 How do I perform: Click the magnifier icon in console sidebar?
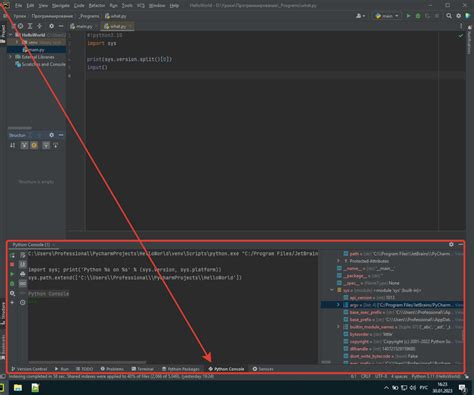coord(12,293)
